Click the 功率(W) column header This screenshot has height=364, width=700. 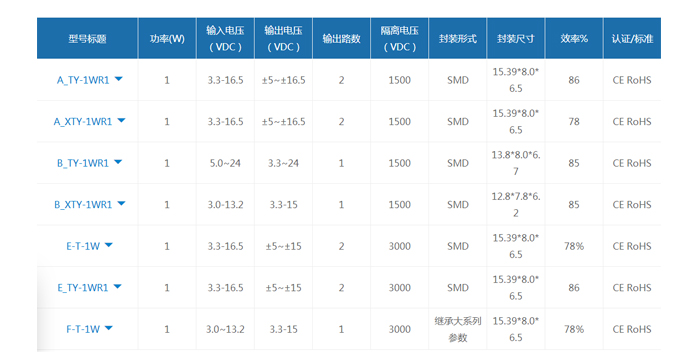point(167,38)
